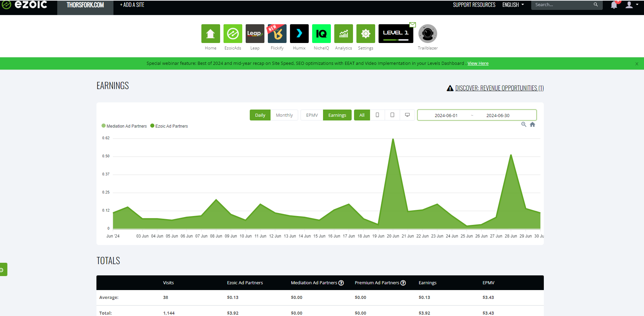This screenshot has width=644, height=316.
Task: Click the notifications bell icon
Action: click(614, 5)
